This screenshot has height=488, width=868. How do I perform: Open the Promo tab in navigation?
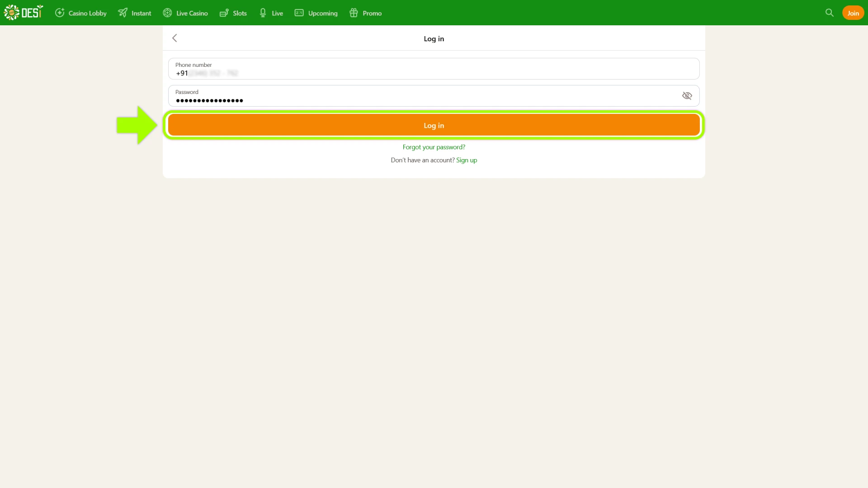(x=365, y=13)
